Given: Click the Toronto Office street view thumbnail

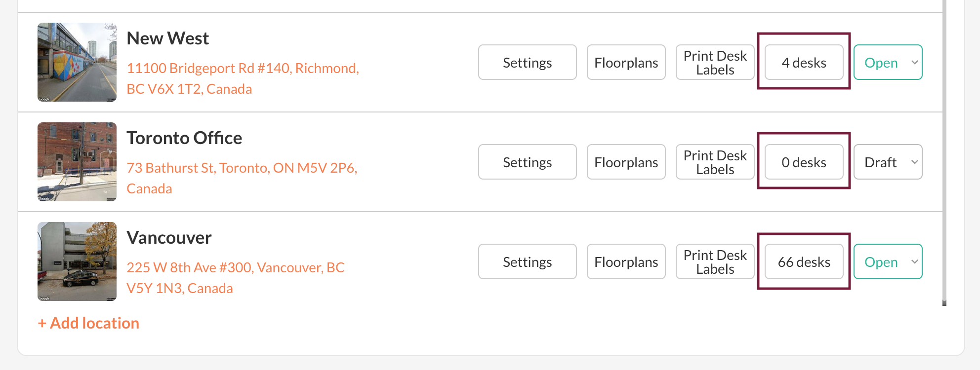Looking at the screenshot, I should [77, 162].
